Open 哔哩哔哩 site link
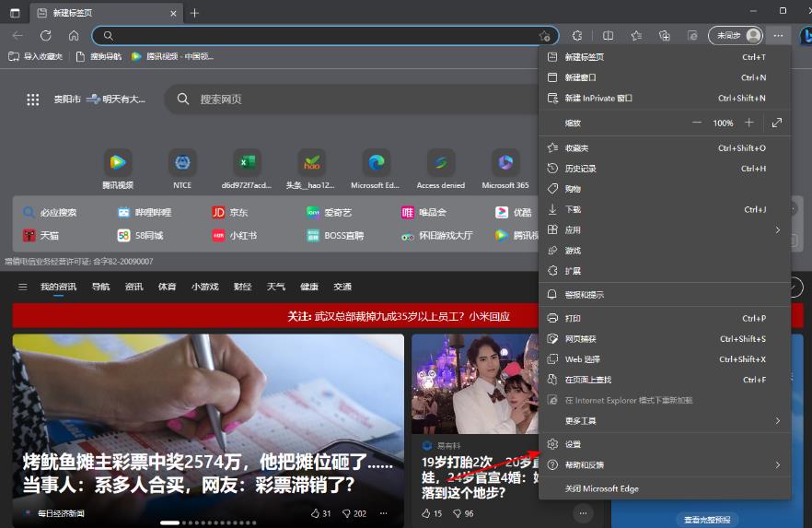 tap(145, 213)
